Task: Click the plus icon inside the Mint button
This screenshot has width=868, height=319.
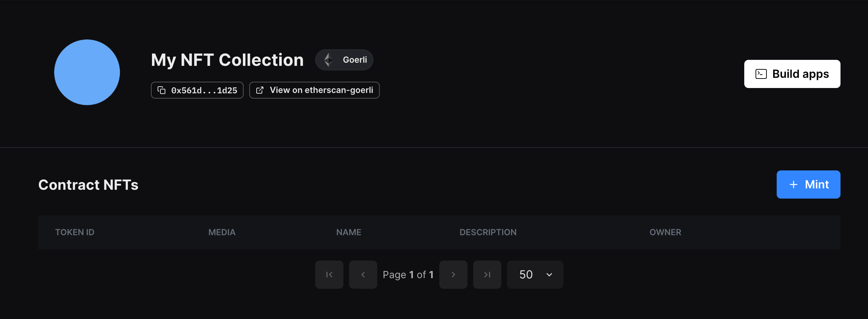Action: pos(793,184)
